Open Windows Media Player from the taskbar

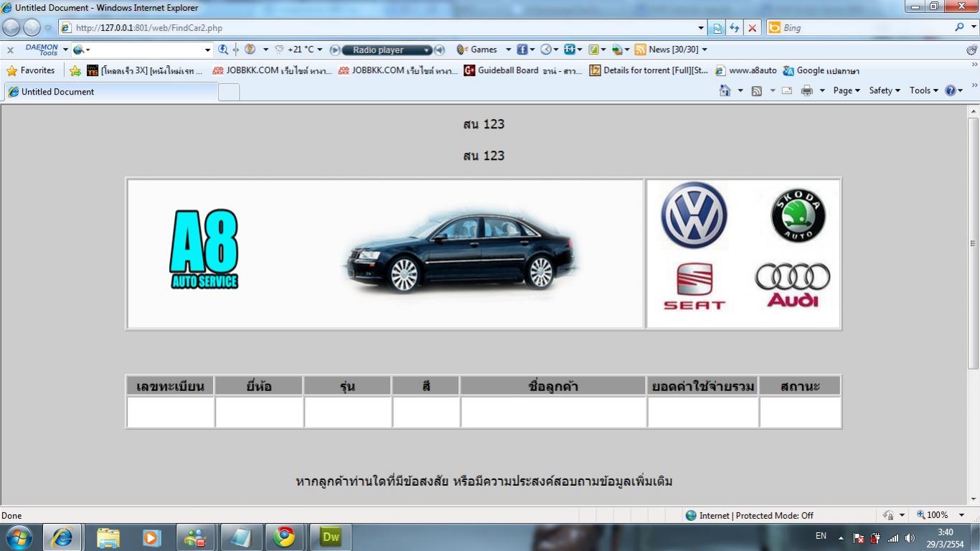[151, 537]
